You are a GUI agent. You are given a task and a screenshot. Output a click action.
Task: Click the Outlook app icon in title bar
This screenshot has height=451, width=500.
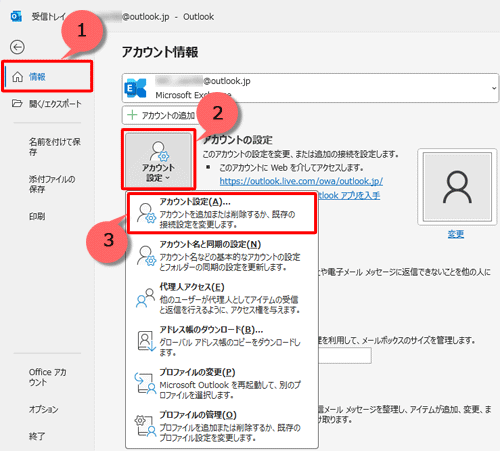(x=16, y=16)
